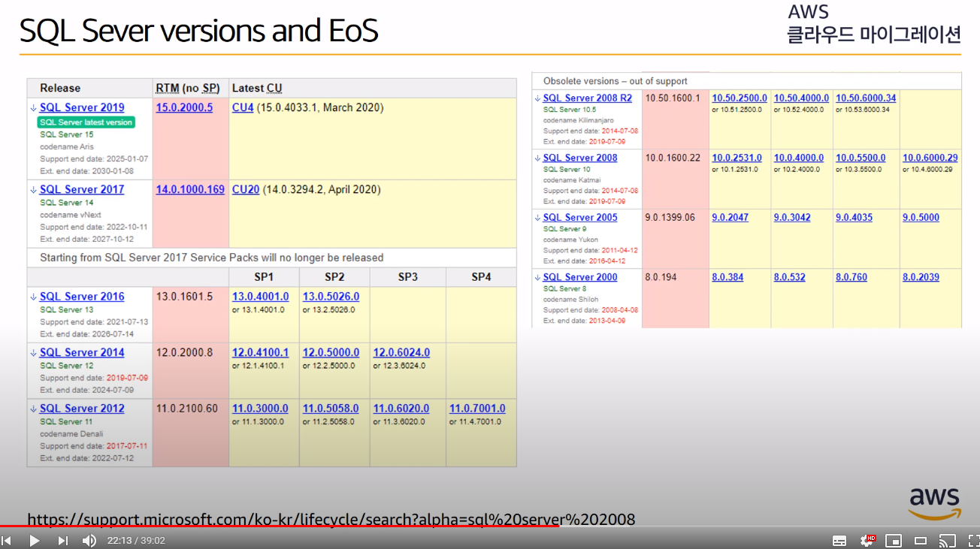Open the 12.0.6024.0 SP3 link
This screenshot has height=549, width=980.
point(401,352)
